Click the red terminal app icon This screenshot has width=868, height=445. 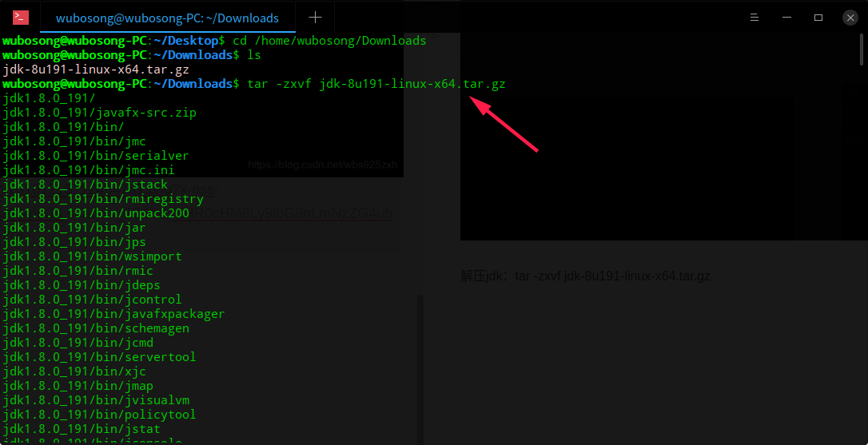[21, 18]
